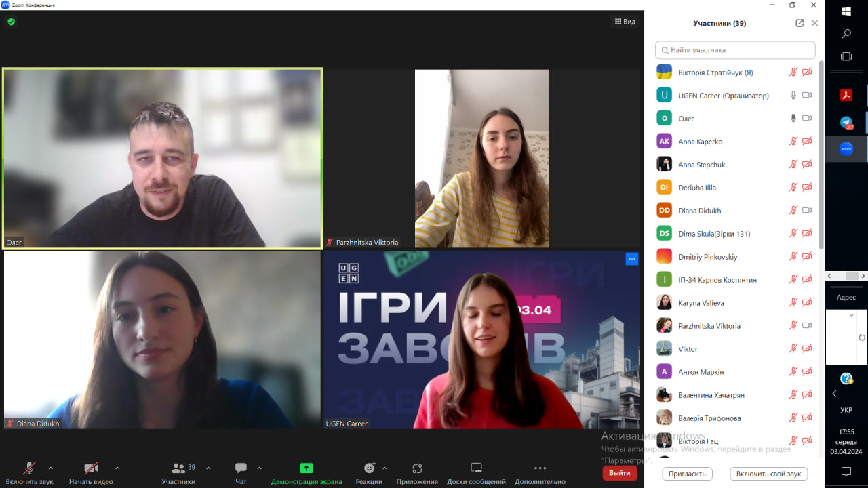868x488 pixels.
Task: Open the Вид view layout menu
Action: pyautogui.click(x=625, y=22)
